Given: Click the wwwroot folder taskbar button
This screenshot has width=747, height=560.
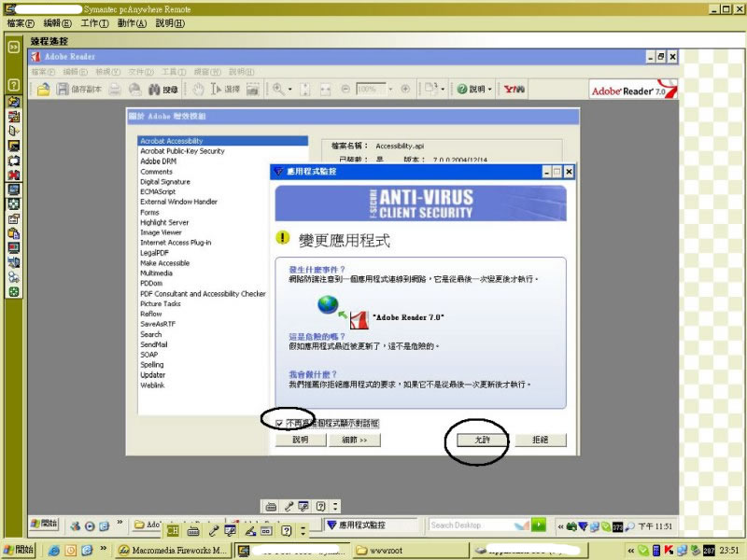Looking at the screenshot, I should (x=411, y=550).
